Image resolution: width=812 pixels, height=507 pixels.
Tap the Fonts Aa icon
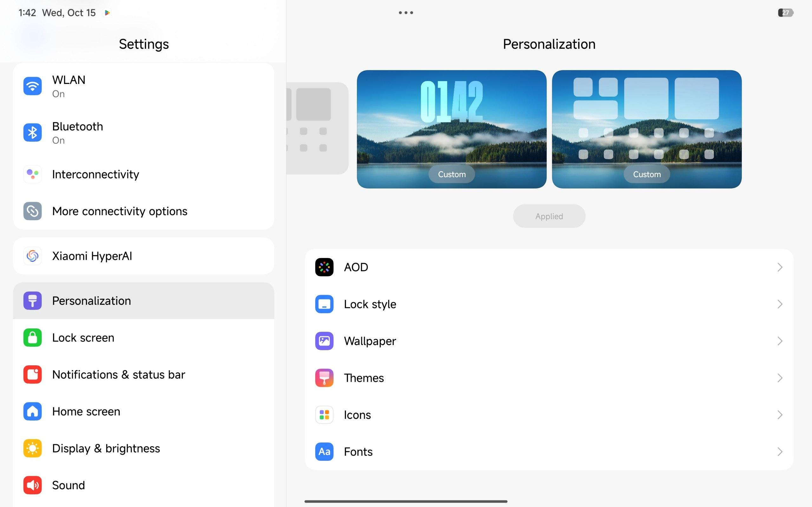click(x=324, y=452)
